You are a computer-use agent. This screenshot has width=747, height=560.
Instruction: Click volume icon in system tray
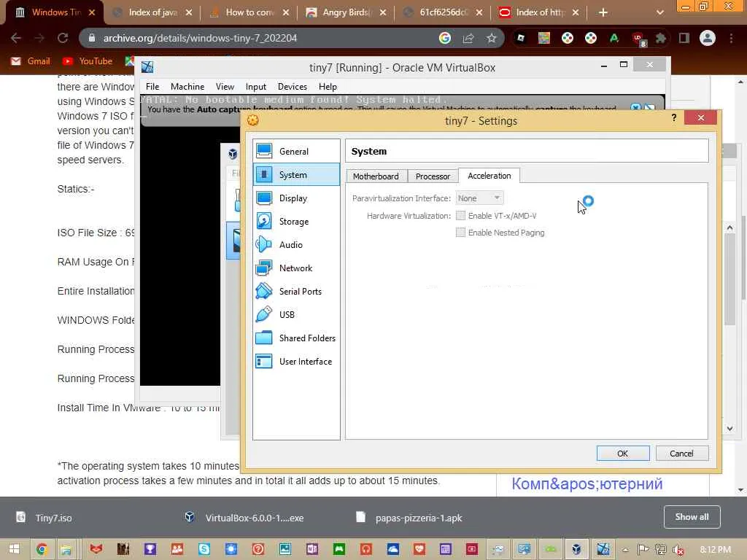coord(678,550)
